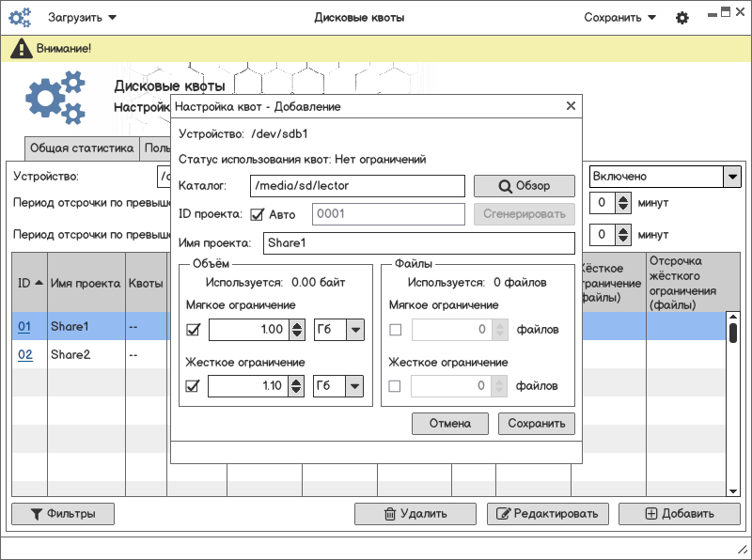Expand the Включено dropdown
Viewport: 752px width, 560px height.
[731, 177]
